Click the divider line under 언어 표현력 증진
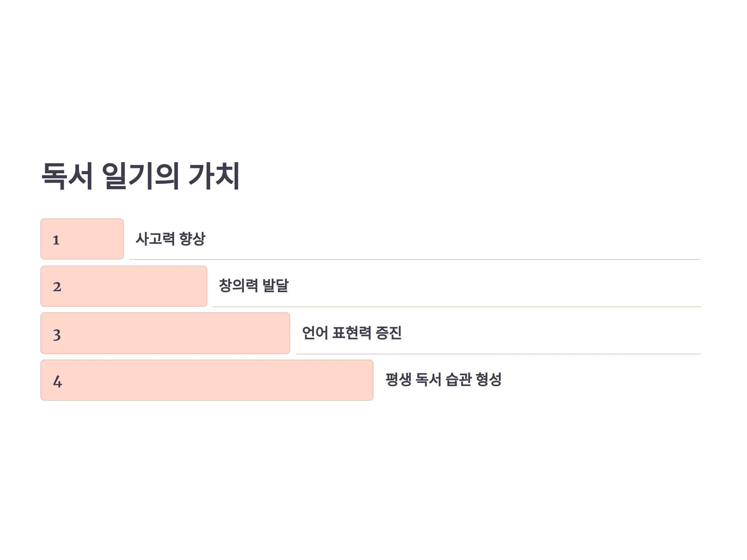The width and height of the screenshot is (747, 560). 498,354
